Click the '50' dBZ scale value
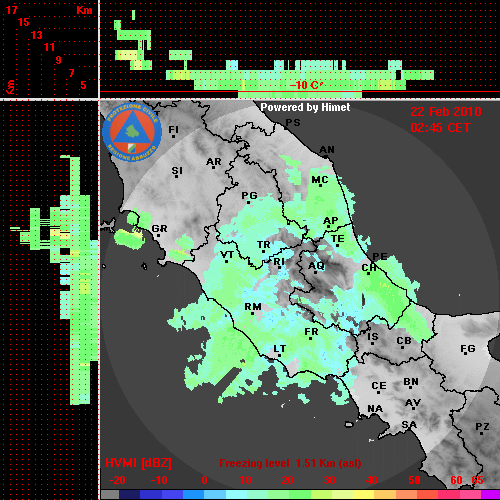The width and height of the screenshot is (500, 500). 414,480
